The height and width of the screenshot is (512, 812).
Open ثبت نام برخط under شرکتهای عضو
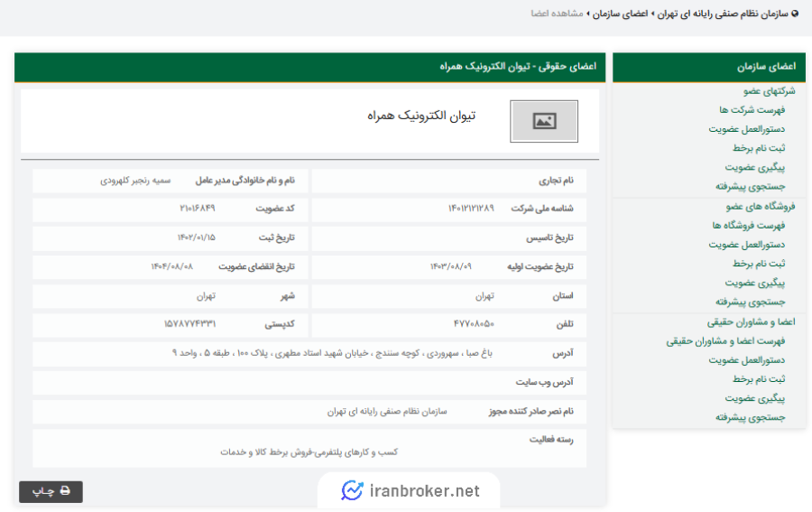pyautogui.click(x=759, y=148)
